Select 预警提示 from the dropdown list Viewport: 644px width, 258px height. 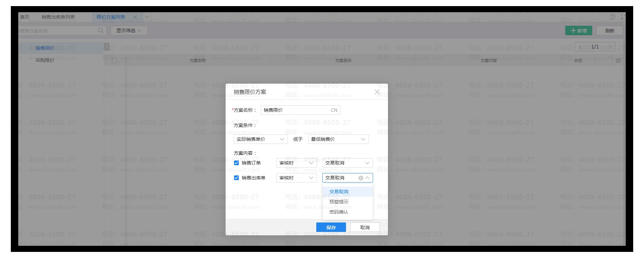tap(339, 202)
